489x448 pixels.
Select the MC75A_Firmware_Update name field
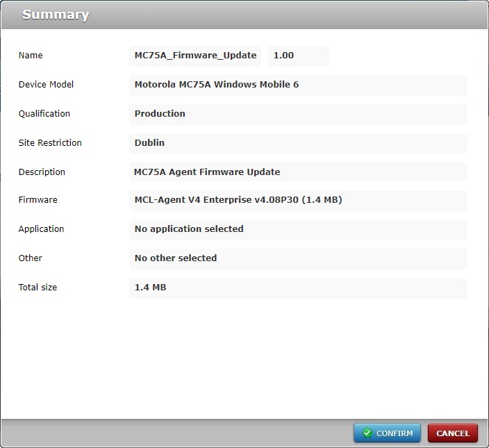pos(195,56)
